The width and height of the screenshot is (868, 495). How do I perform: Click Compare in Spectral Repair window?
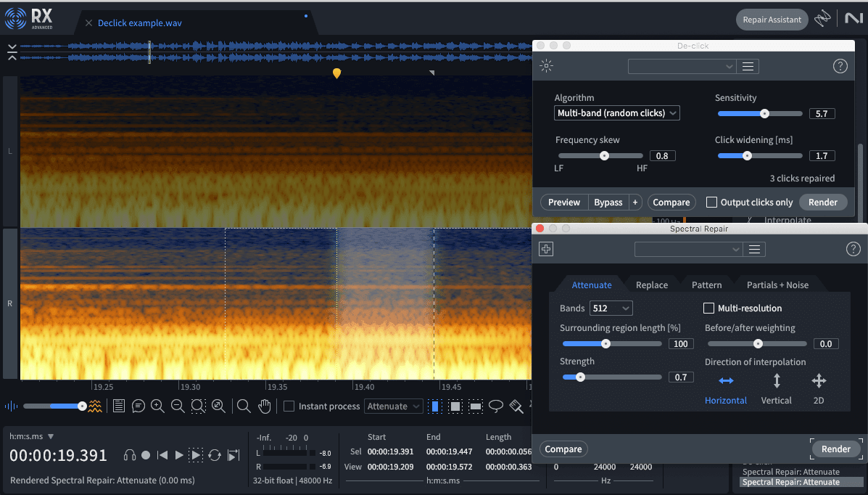tap(563, 449)
